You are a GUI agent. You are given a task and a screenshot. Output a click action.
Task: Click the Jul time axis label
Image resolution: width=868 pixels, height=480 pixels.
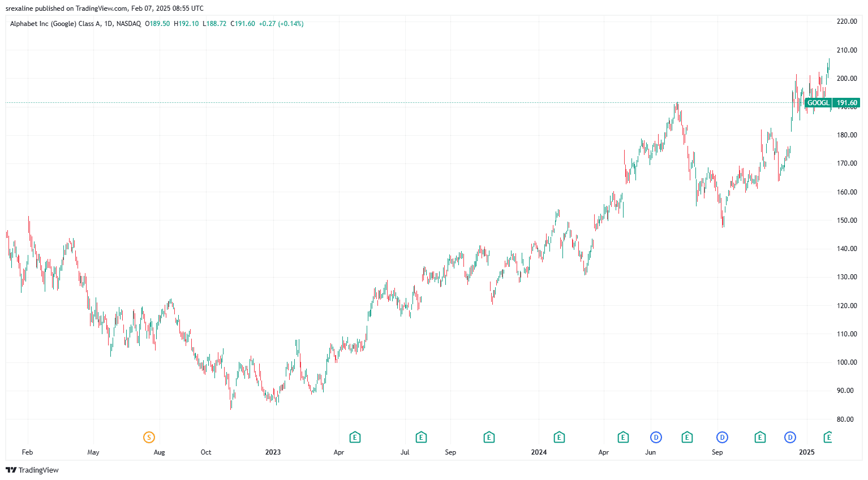point(405,452)
